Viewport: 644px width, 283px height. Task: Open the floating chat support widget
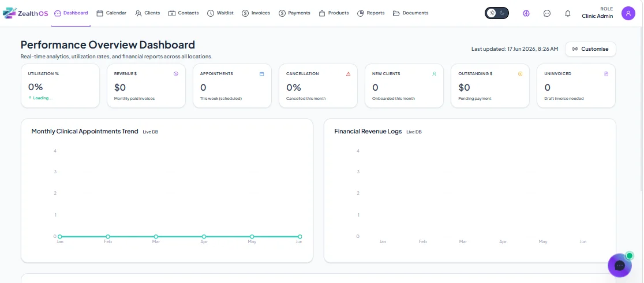coord(620,265)
